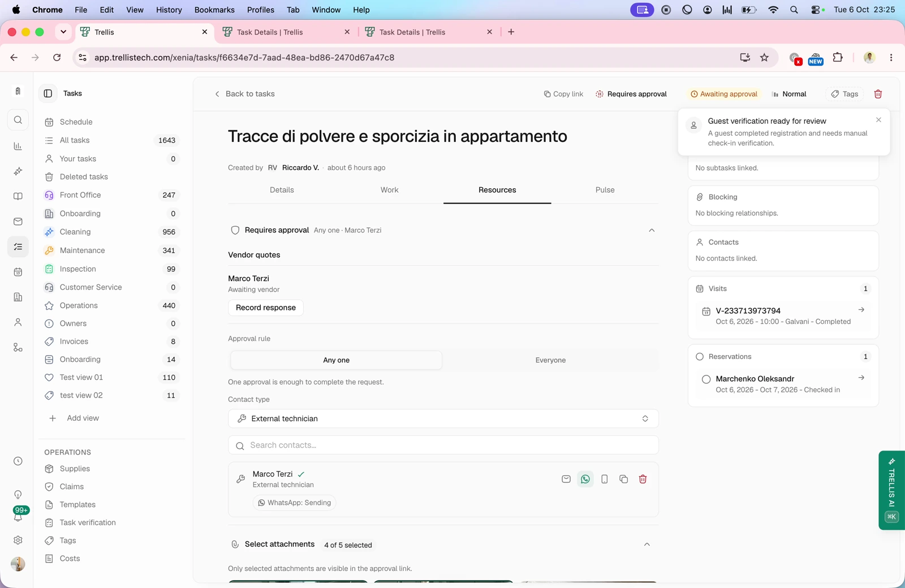
Task: Click the email icon for Marco Terzi
Action: pos(566,479)
